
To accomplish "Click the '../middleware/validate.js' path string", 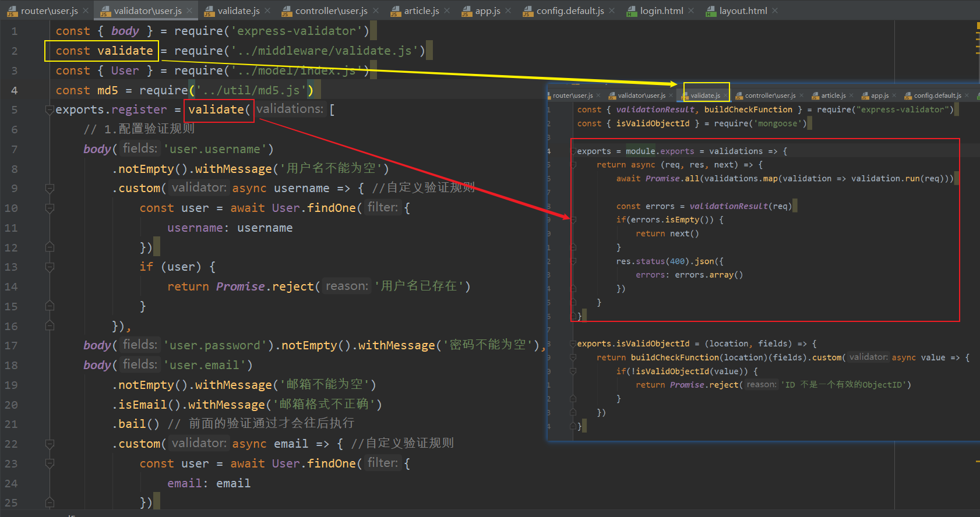I will [x=328, y=51].
